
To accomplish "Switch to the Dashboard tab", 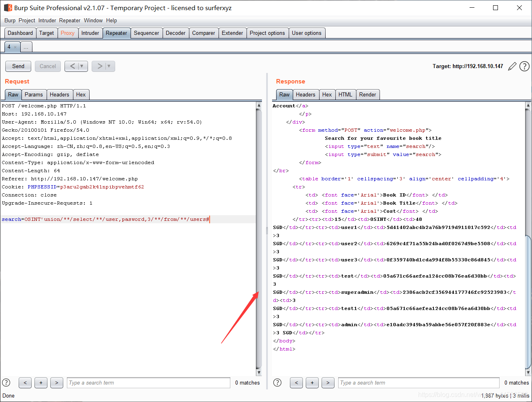I will point(20,33).
